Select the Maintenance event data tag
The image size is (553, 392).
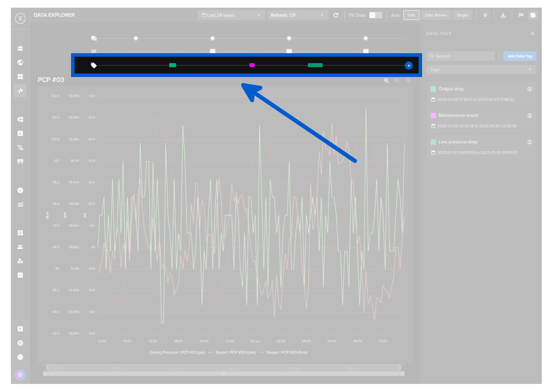pos(458,115)
